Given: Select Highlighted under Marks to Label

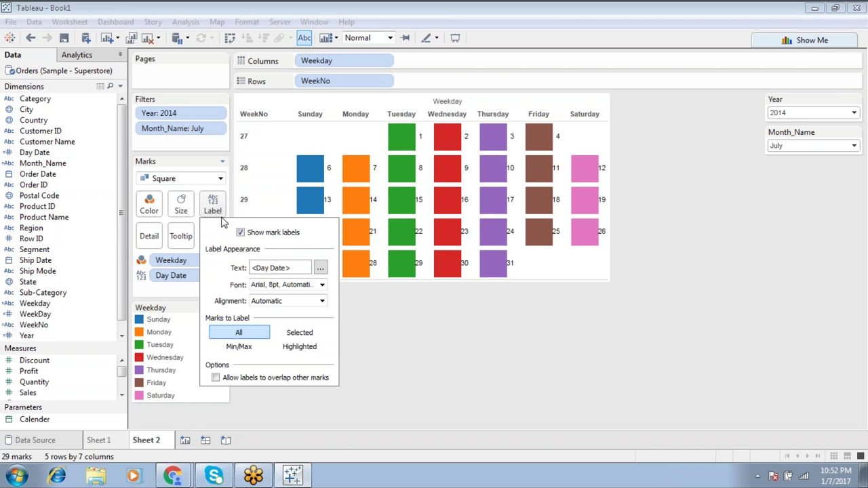Looking at the screenshot, I should pos(299,346).
